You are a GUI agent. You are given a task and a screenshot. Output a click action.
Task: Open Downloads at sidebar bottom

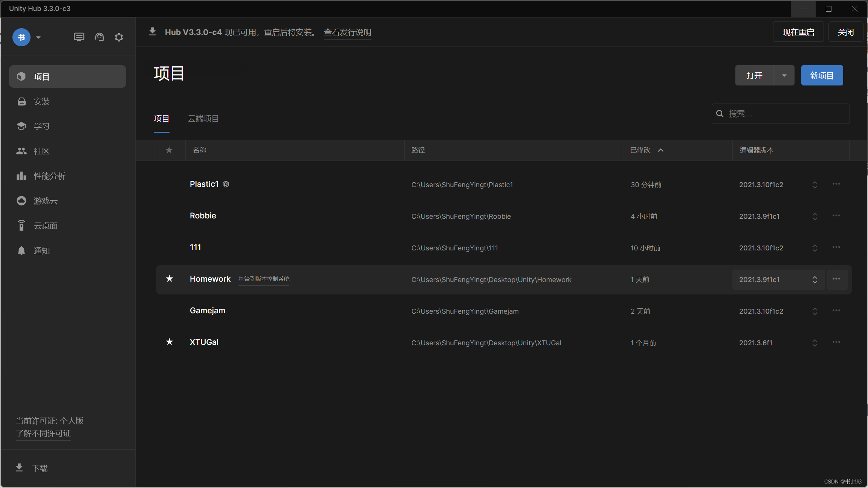pos(32,468)
